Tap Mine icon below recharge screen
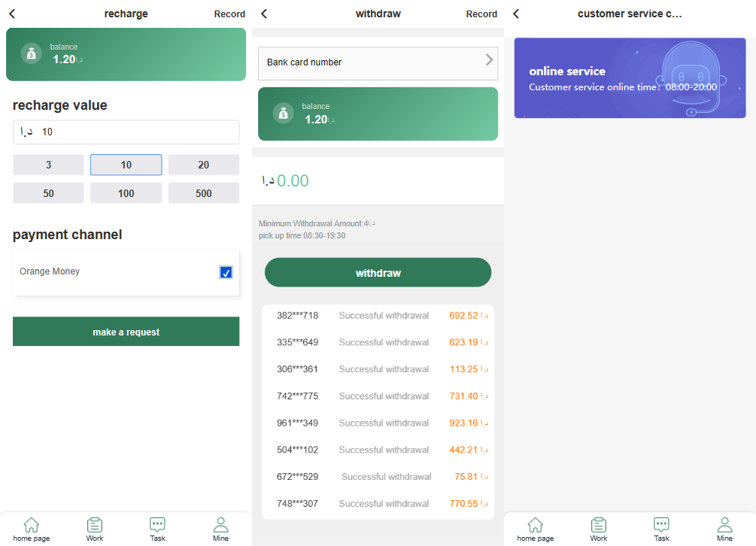Screen dimensions: 756x546 220,529
